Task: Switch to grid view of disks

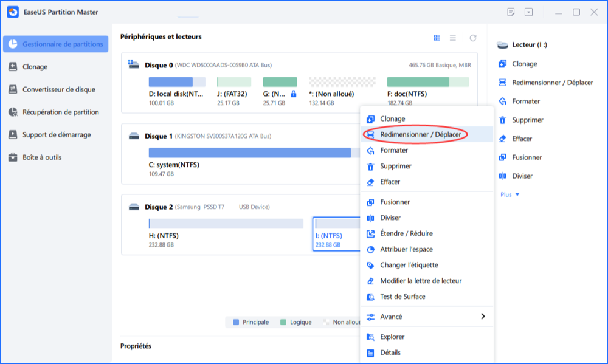Action: pos(437,38)
